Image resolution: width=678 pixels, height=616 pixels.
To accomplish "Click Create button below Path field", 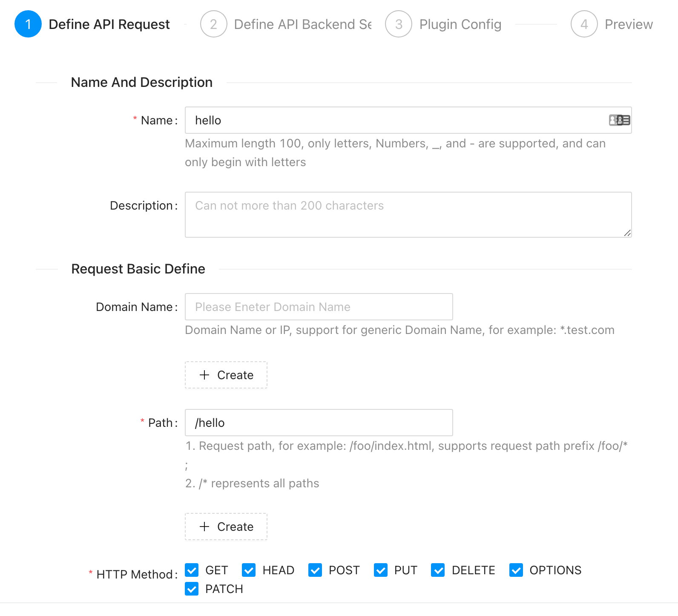I will tap(226, 527).
